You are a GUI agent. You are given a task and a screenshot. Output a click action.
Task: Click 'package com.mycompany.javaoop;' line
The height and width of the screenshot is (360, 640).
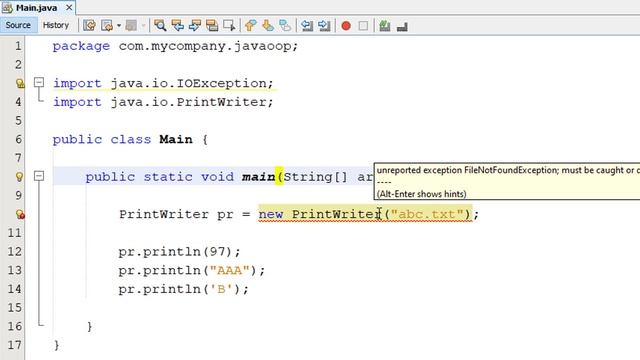pyautogui.click(x=176, y=46)
